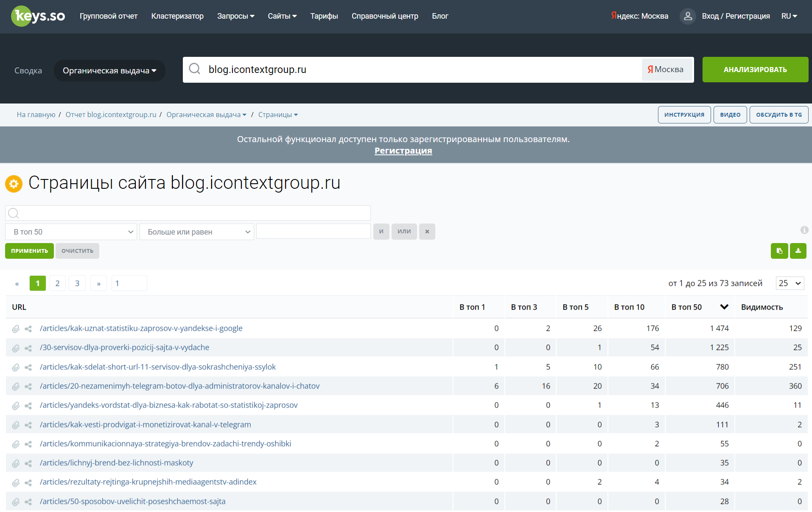Click the 'или' OR condition button
This screenshot has width=812, height=512.
coord(404,232)
